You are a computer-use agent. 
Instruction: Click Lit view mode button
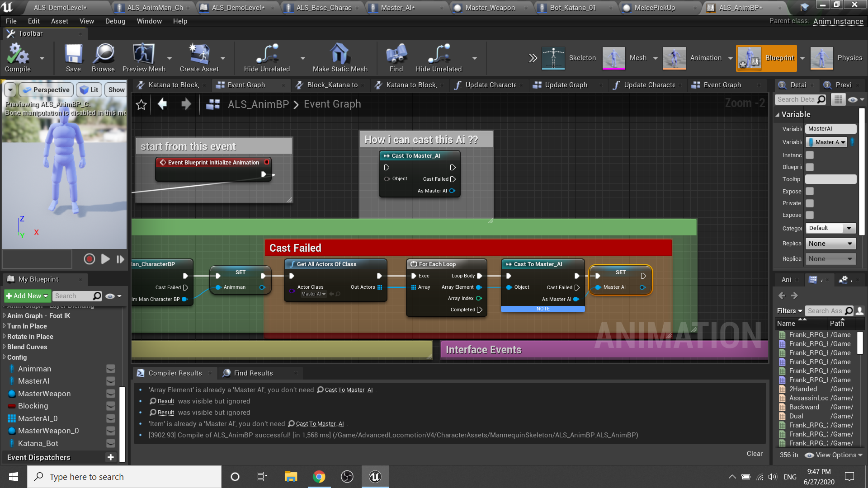click(x=89, y=90)
